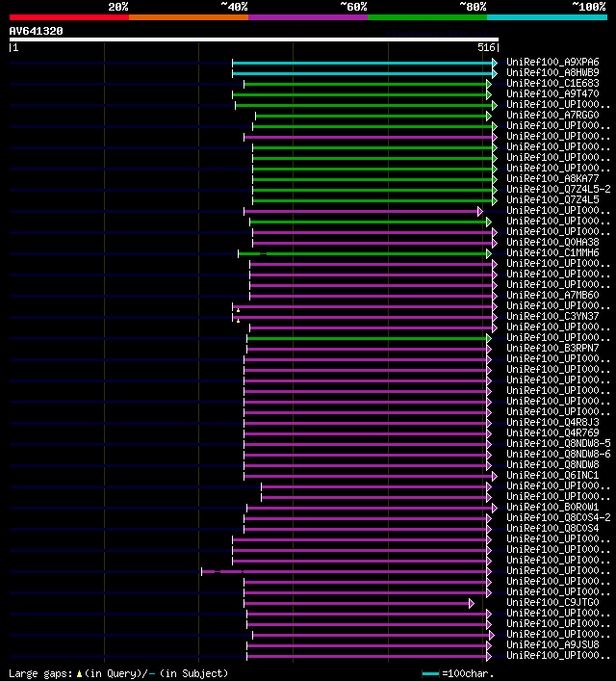Screen dimensions: 616x681
Task: Open the UniRef100_Q8C0S4 label
Action: point(552,529)
